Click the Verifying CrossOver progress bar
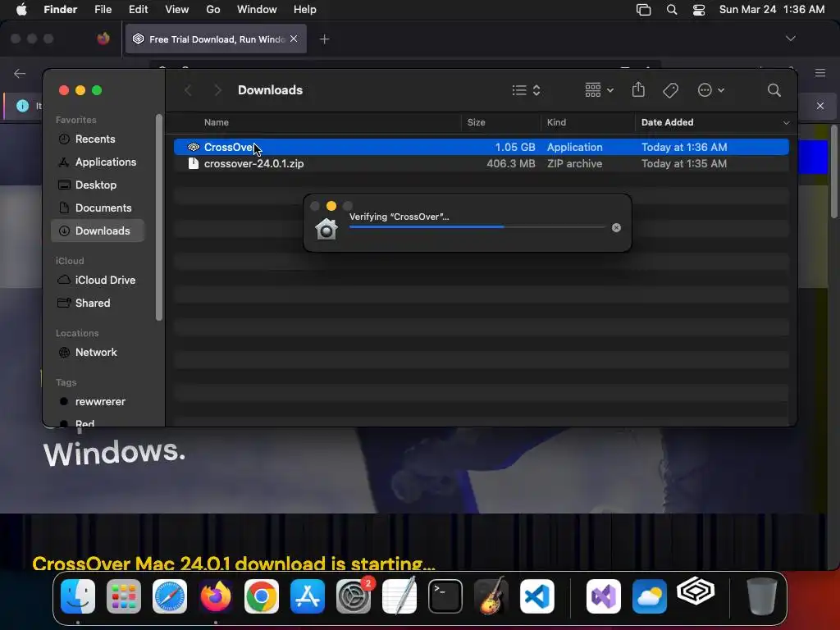 pyautogui.click(x=477, y=227)
